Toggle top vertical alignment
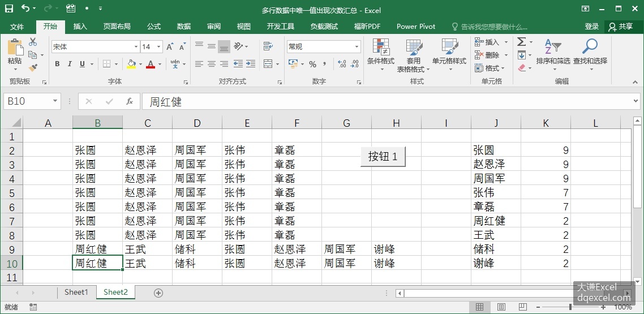The width and height of the screenshot is (644, 314). (x=199, y=45)
